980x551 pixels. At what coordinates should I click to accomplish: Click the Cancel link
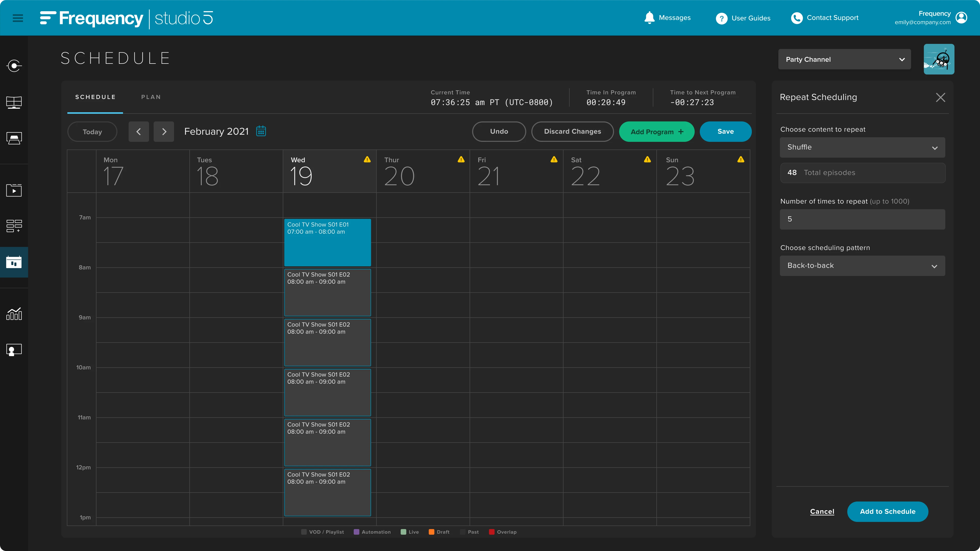822,511
